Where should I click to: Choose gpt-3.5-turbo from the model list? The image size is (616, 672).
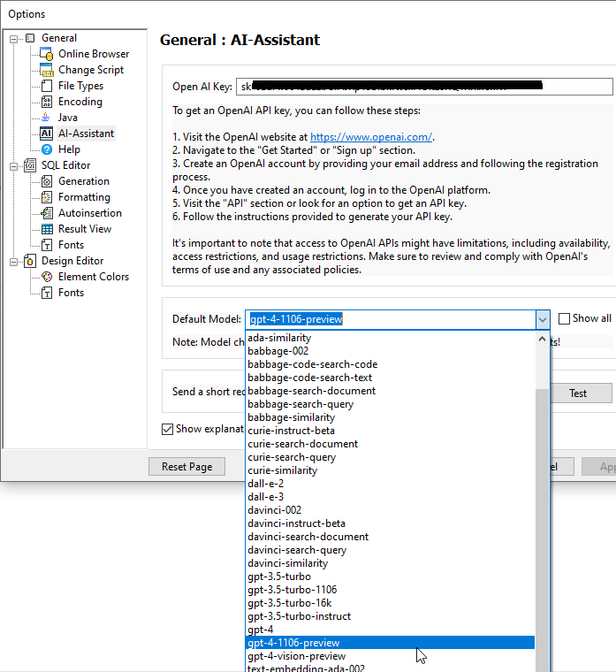(279, 577)
